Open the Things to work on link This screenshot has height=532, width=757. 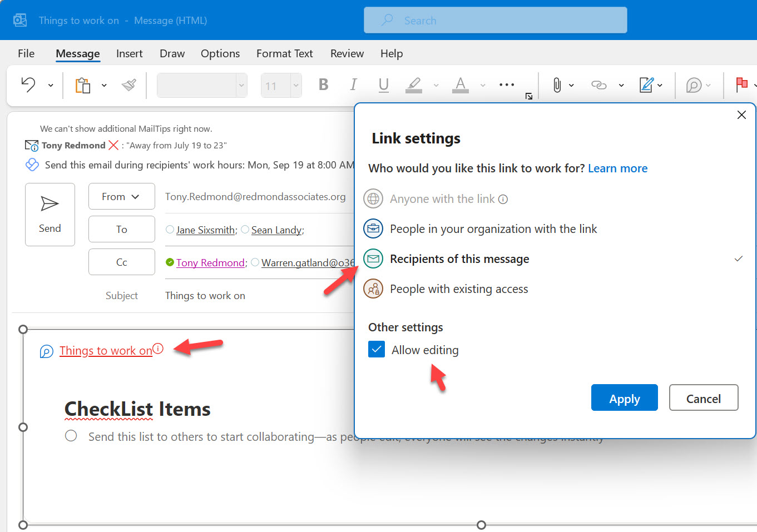click(106, 351)
